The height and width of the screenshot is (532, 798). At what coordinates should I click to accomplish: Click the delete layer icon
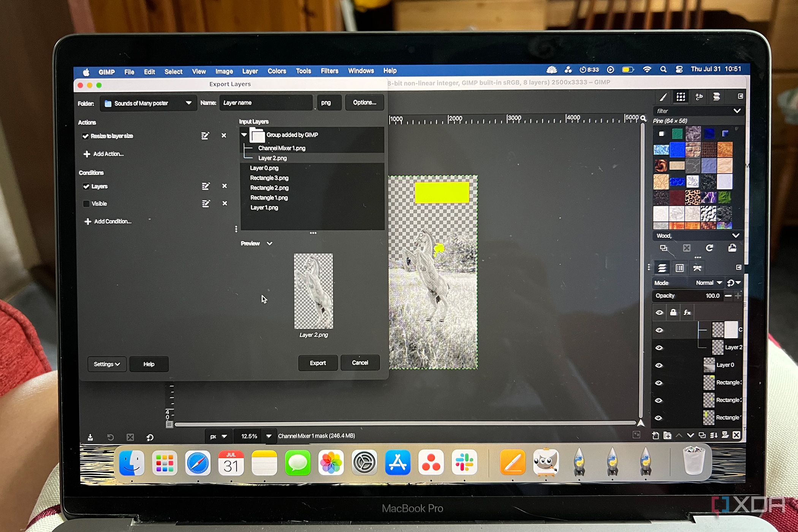point(736,435)
